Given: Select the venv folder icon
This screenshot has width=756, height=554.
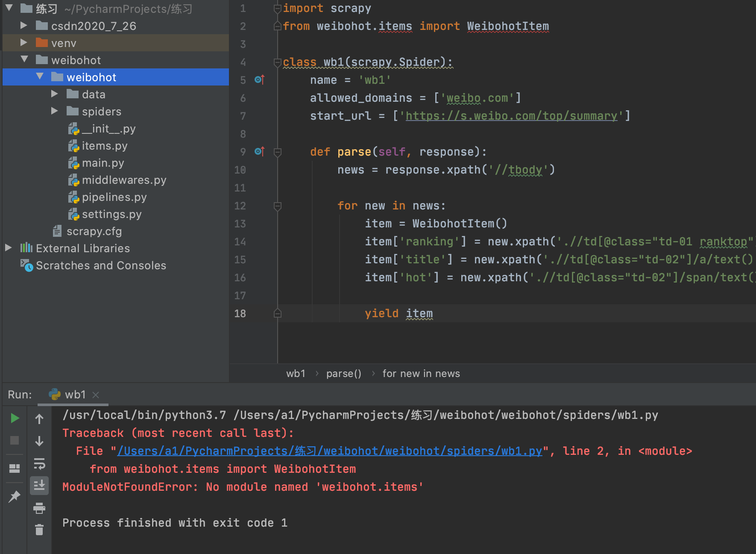Looking at the screenshot, I should (41, 42).
